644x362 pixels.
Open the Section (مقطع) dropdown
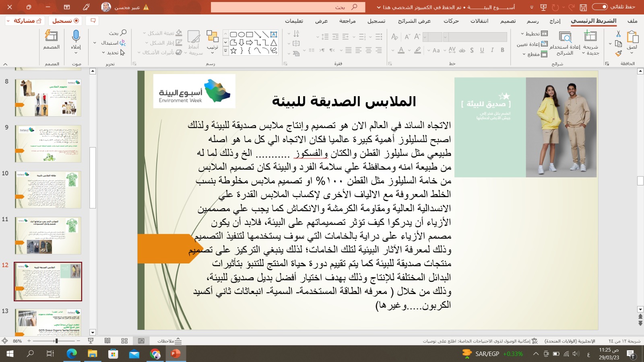point(535,54)
